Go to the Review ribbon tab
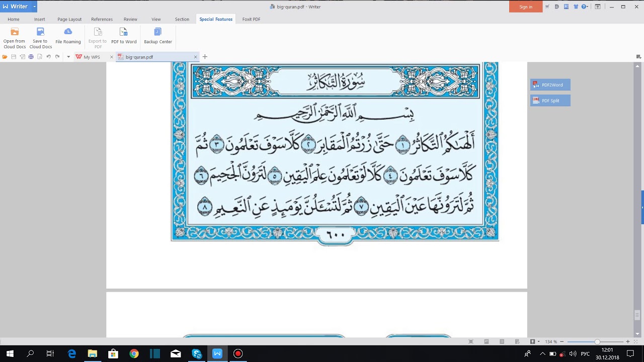Image resolution: width=644 pixels, height=362 pixels. pos(130,19)
